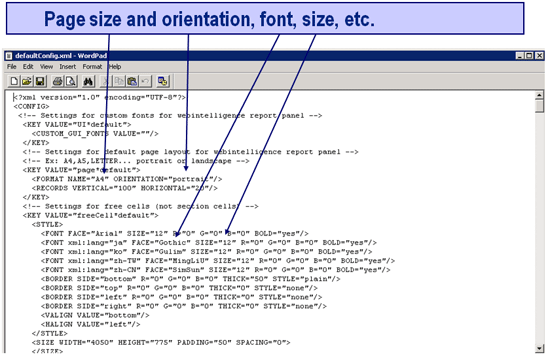Click the BORDER SIDE="right" line

[184, 306]
